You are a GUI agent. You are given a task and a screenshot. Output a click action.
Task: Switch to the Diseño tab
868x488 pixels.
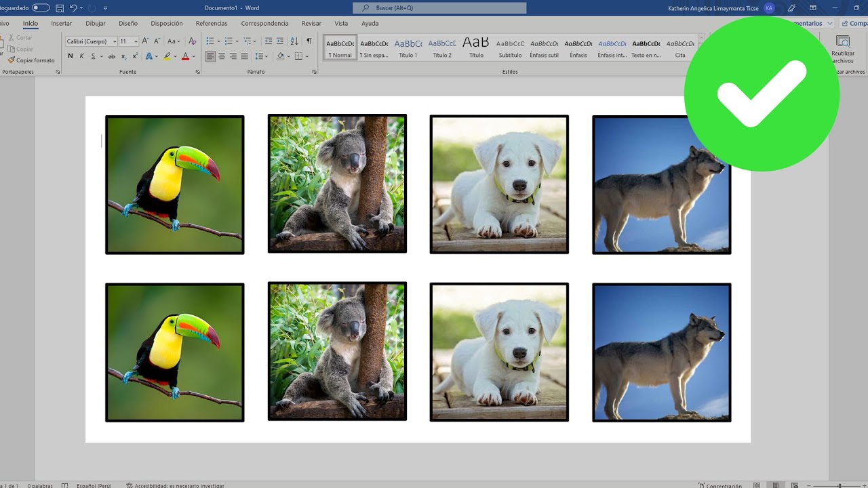pyautogui.click(x=128, y=23)
